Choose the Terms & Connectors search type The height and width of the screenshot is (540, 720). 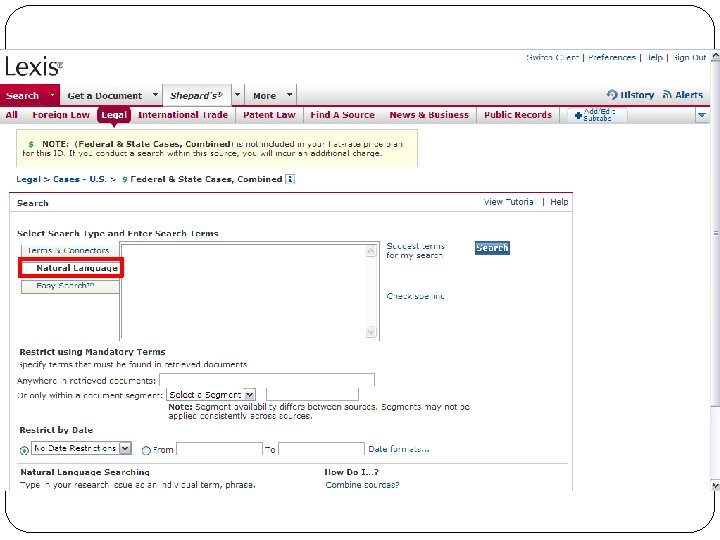point(70,250)
